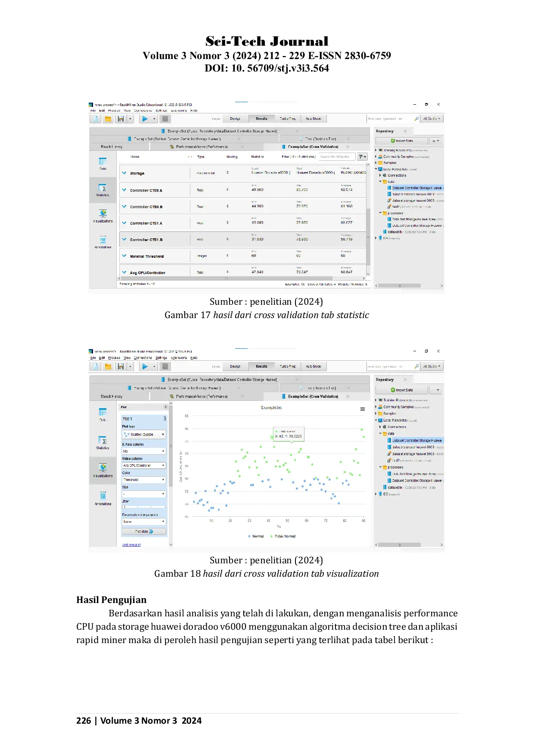Screen dimensions: 534x756
Task: Open the Color Threshold dropdown
Action: click(144, 480)
